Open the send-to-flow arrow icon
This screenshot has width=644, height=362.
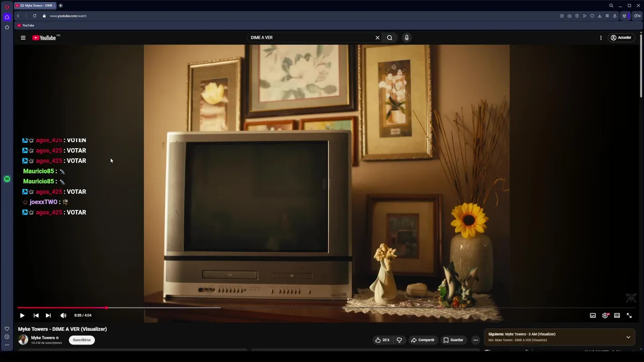(585, 16)
